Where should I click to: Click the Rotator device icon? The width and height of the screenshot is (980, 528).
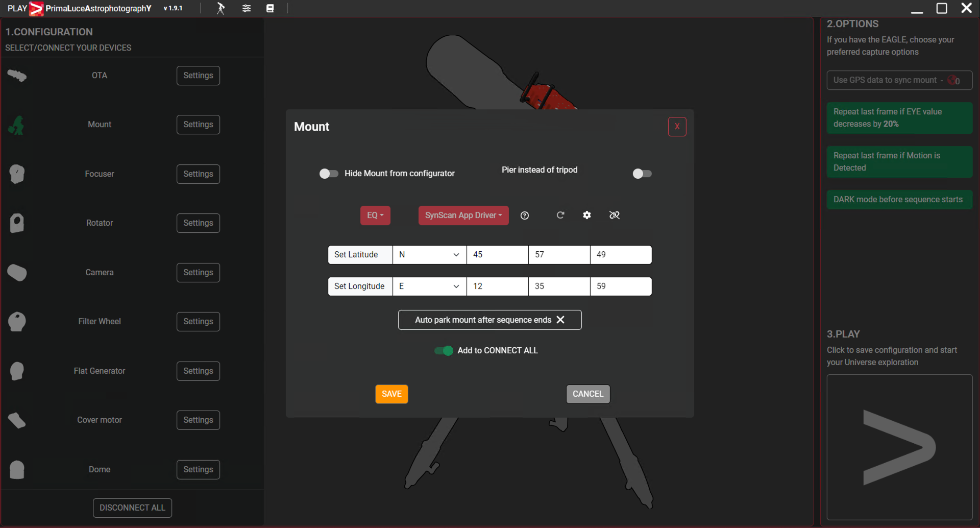(17, 223)
